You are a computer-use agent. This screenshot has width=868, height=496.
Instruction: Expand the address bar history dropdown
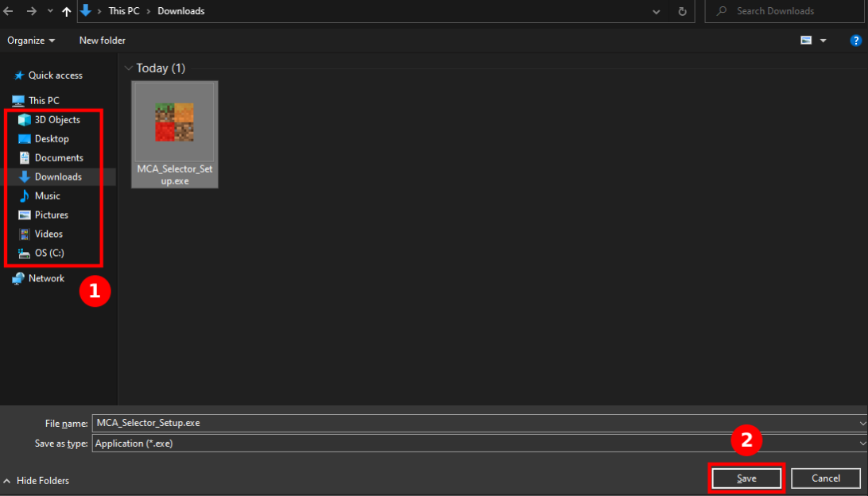(656, 12)
